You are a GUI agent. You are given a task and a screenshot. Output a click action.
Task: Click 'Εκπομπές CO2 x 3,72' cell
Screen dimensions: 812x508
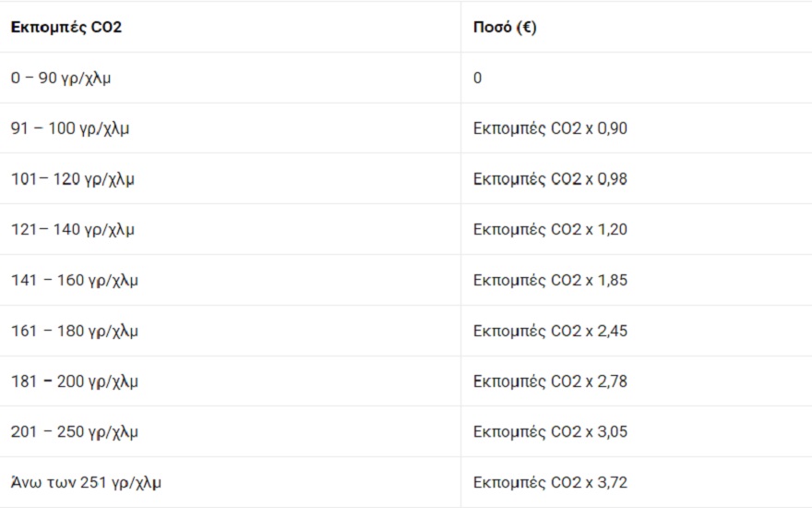(x=550, y=482)
